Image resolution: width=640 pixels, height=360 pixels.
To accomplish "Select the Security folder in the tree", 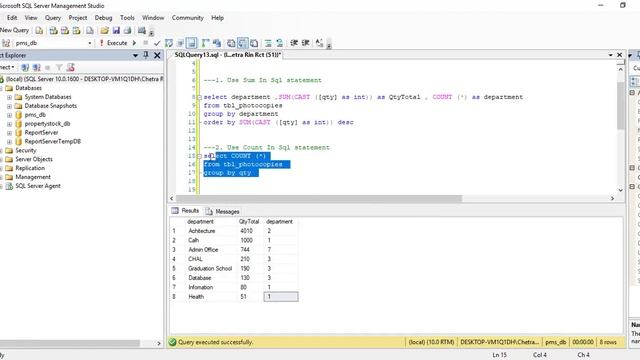I will [x=26, y=151].
